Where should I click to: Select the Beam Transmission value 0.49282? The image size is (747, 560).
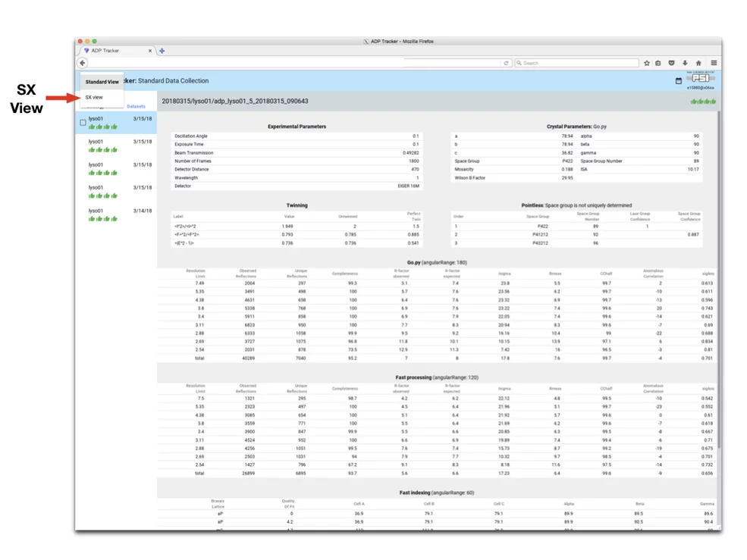(410, 153)
